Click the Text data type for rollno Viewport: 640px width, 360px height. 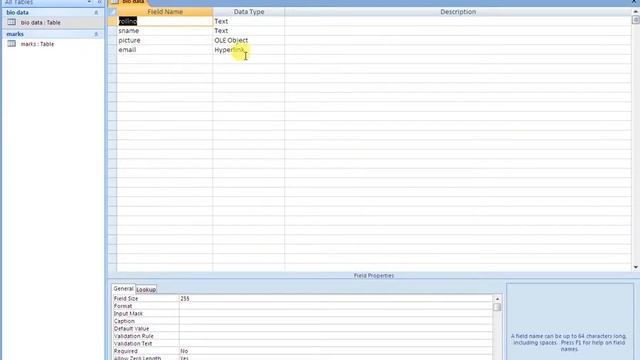248,21
